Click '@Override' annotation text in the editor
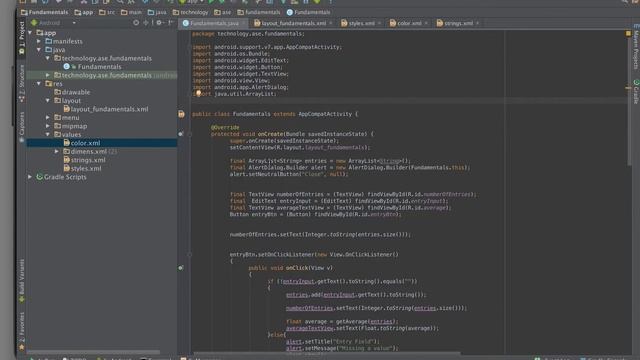 tap(225, 127)
